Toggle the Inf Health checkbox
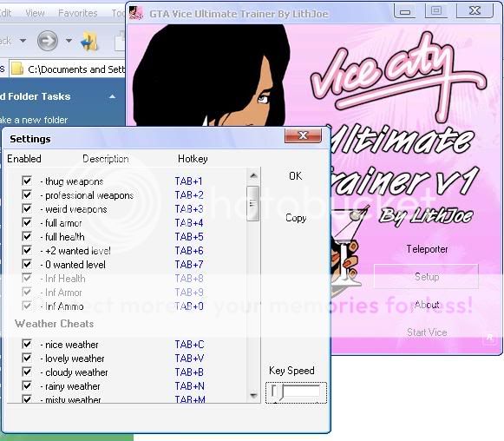 click(x=27, y=278)
